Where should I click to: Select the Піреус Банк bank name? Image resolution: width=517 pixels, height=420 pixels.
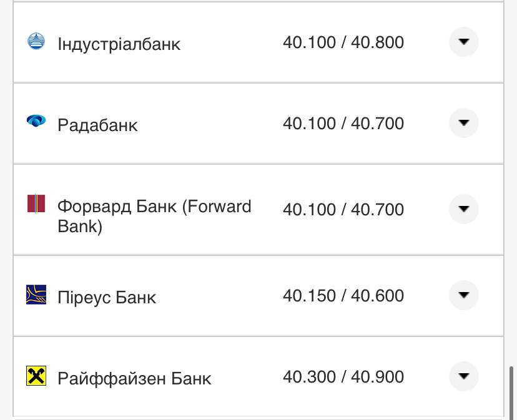point(107,297)
